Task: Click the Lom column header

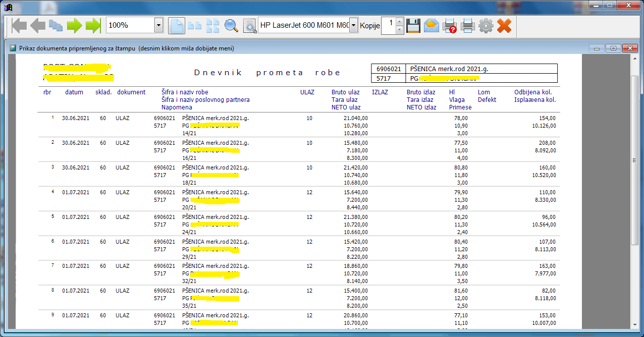Action: pos(484,92)
